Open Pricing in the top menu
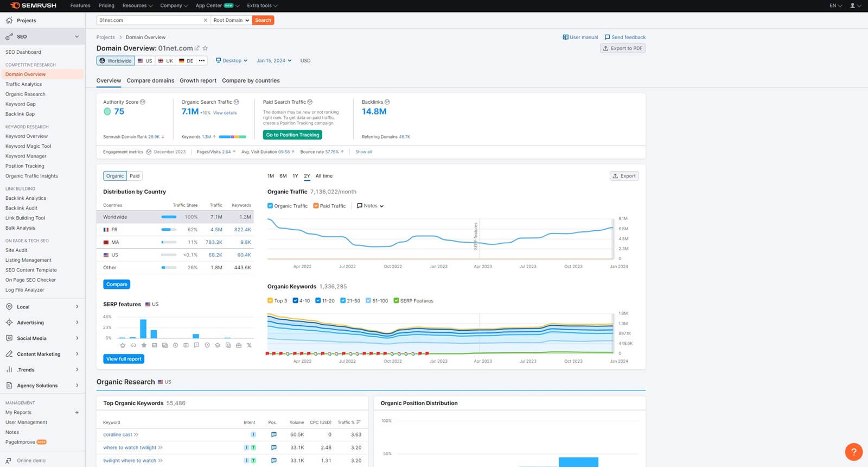The height and width of the screenshot is (467, 868). (106, 5)
